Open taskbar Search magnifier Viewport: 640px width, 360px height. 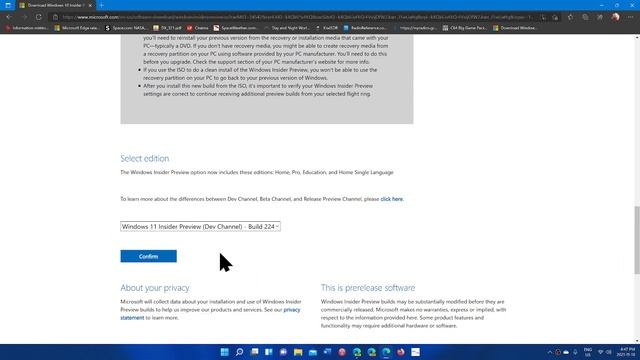click(239, 352)
